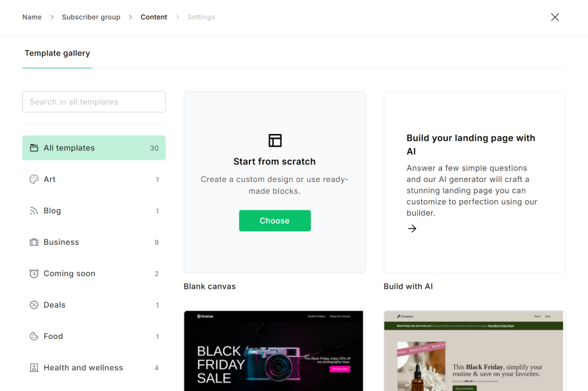Viewport: 588px width, 391px height.
Task: Filter templates by Blog category
Action: pyautogui.click(x=94, y=211)
